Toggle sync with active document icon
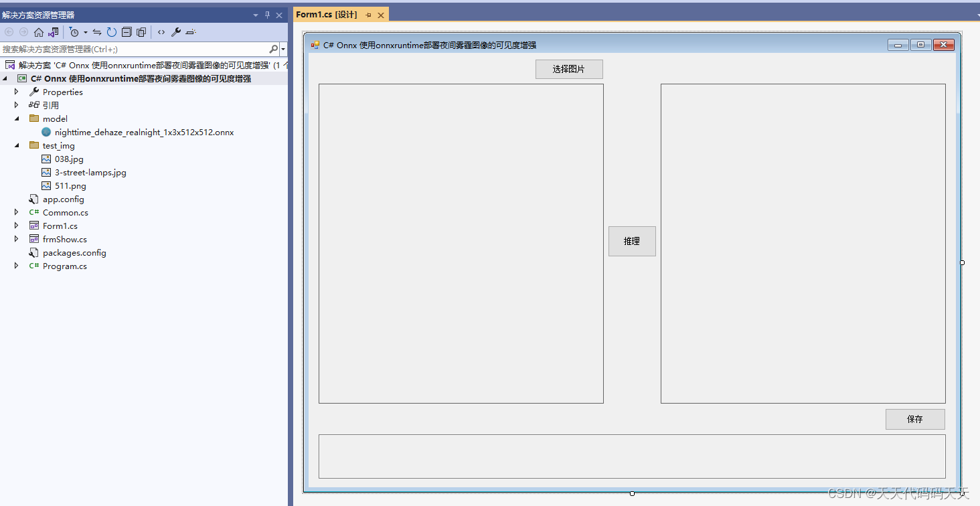 point(97,32)
